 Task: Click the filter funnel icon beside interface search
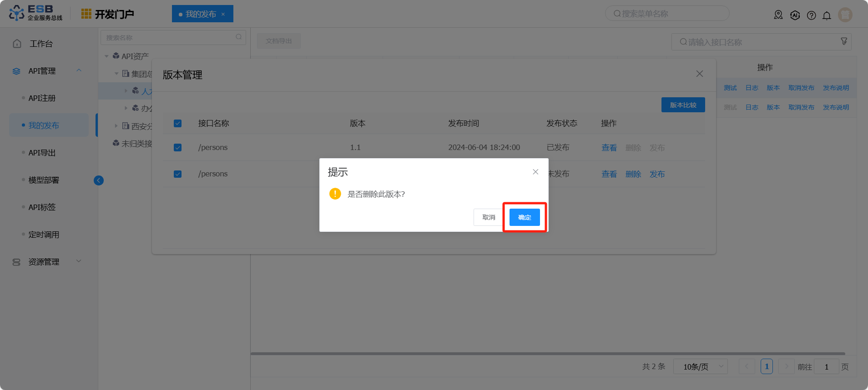[x=844, y=41]
